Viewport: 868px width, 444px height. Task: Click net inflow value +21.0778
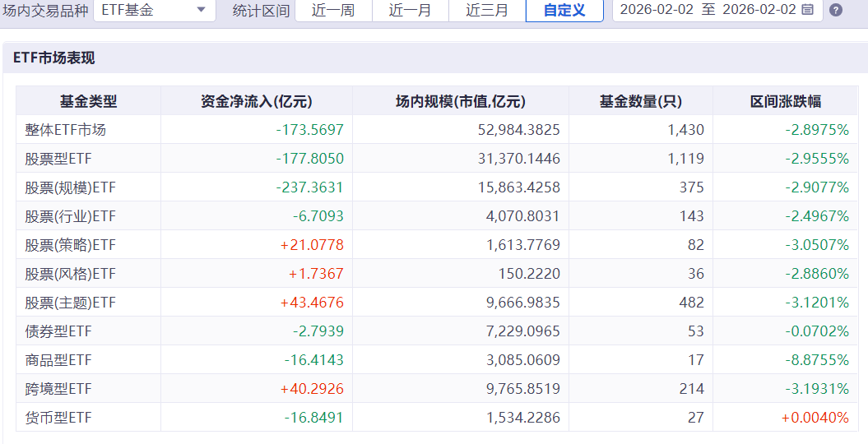coord(312,245)
